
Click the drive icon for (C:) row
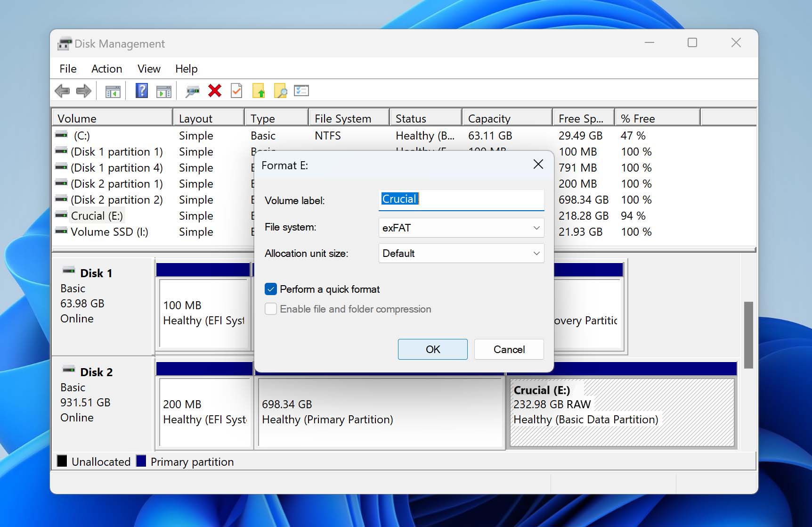[x=61, y=135]
